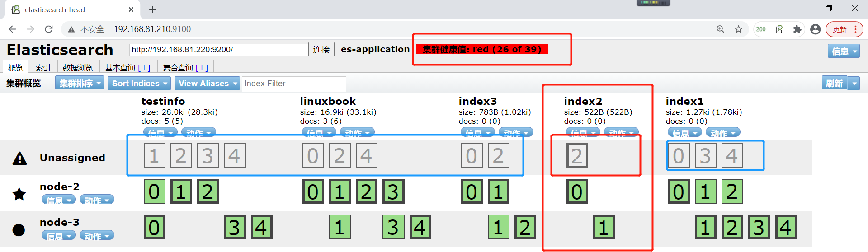Click the browser address bar
The image size is (868, 252).
pos(389,29)
